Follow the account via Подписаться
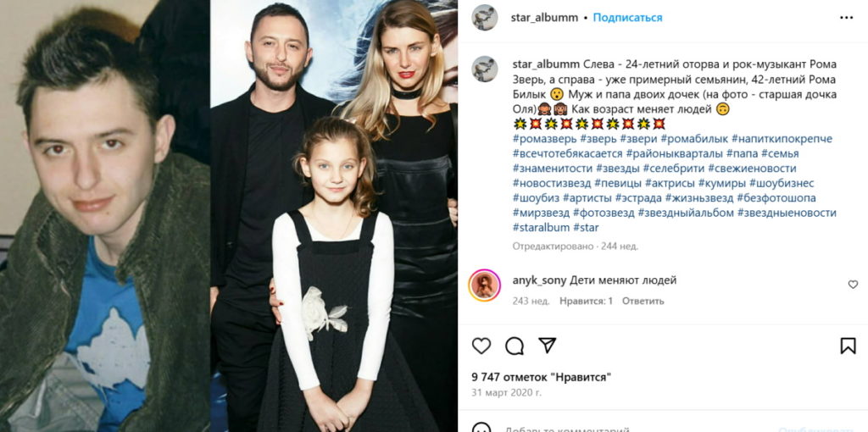The image size is (868, 432). [627, 18]
